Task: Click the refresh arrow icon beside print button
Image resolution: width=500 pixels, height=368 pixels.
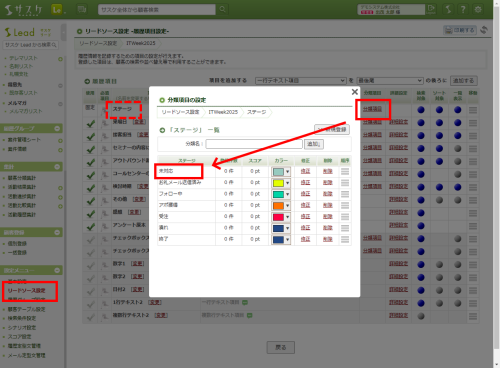Action: (484, 30)
